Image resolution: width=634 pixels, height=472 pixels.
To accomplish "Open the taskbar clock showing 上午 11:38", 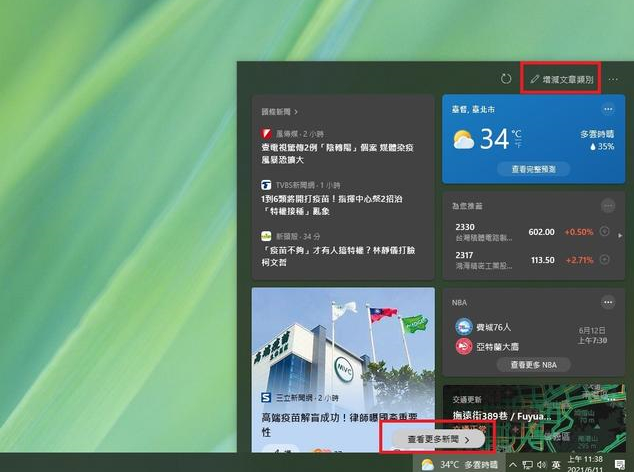I will point(586,464).
